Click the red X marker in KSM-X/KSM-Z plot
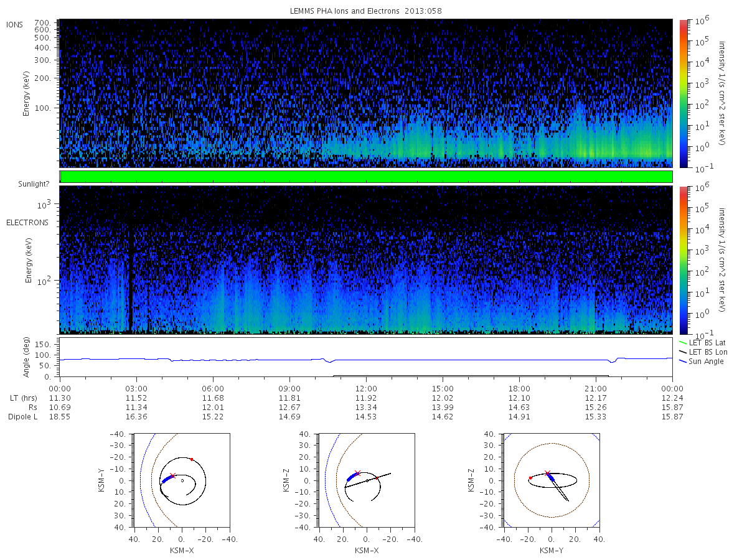The image size is (747, 560). tap(357, 473)
